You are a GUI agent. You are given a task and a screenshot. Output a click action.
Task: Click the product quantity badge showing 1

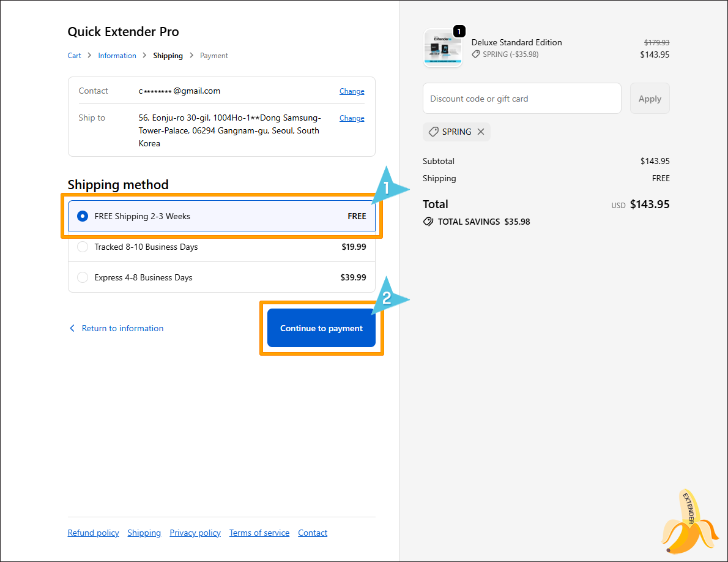459,31
